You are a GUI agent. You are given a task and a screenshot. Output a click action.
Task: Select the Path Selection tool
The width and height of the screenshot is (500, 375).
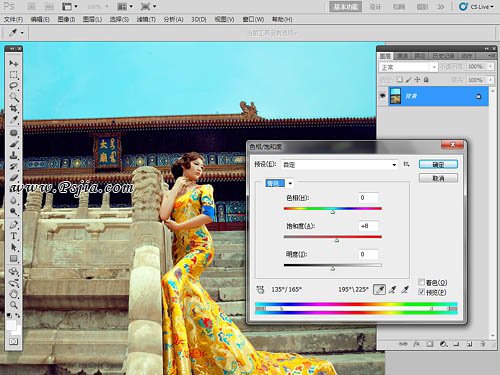click(x=14, y=247)
